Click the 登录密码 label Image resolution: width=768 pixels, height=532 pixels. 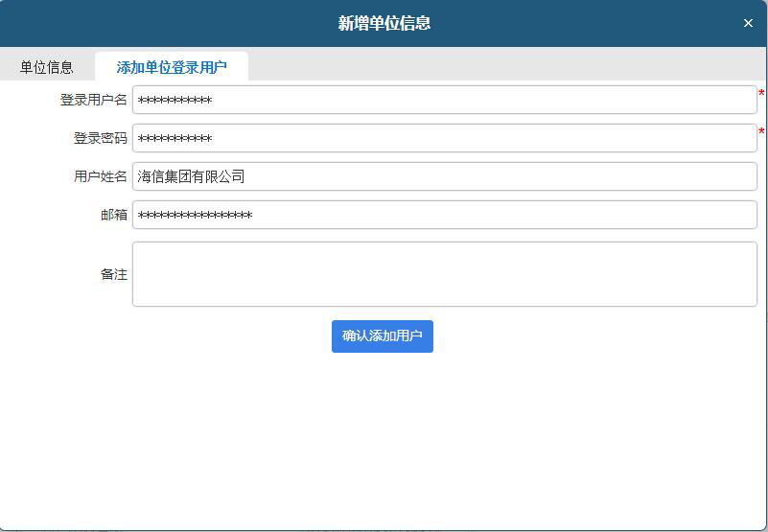pyautogui.click(x=100, y=138)
